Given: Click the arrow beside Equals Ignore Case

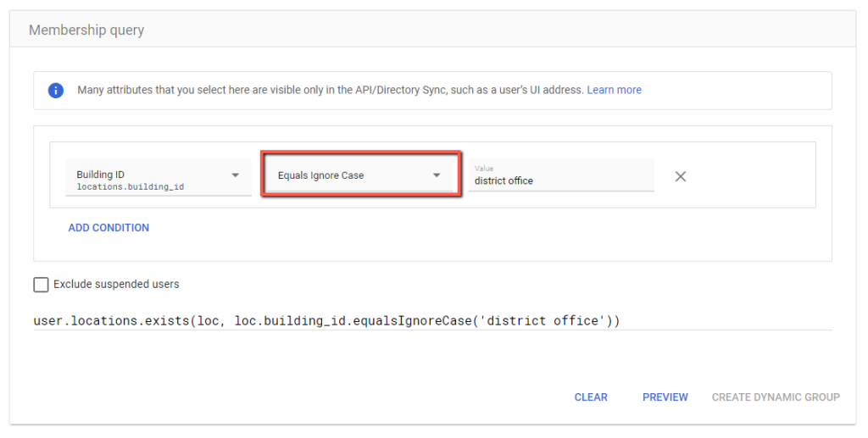Looking at the screenshot, I should pos(437,175).
